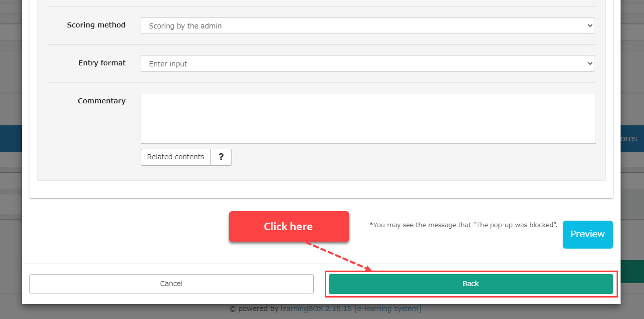Select the Entry format label text

tap(102, 63)
